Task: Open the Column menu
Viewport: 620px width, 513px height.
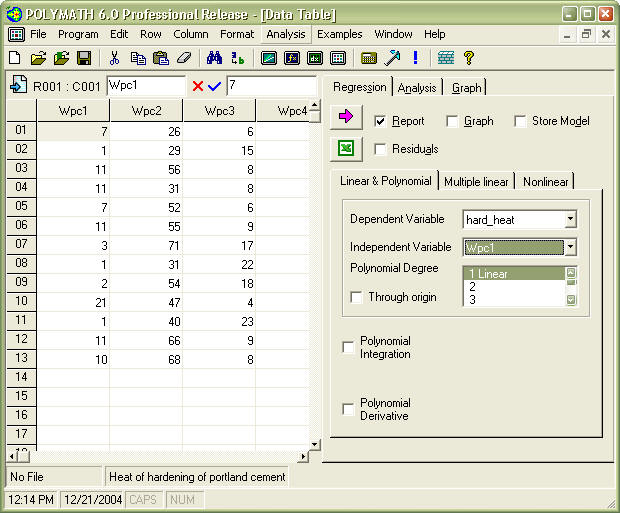Action: [191, 34]
